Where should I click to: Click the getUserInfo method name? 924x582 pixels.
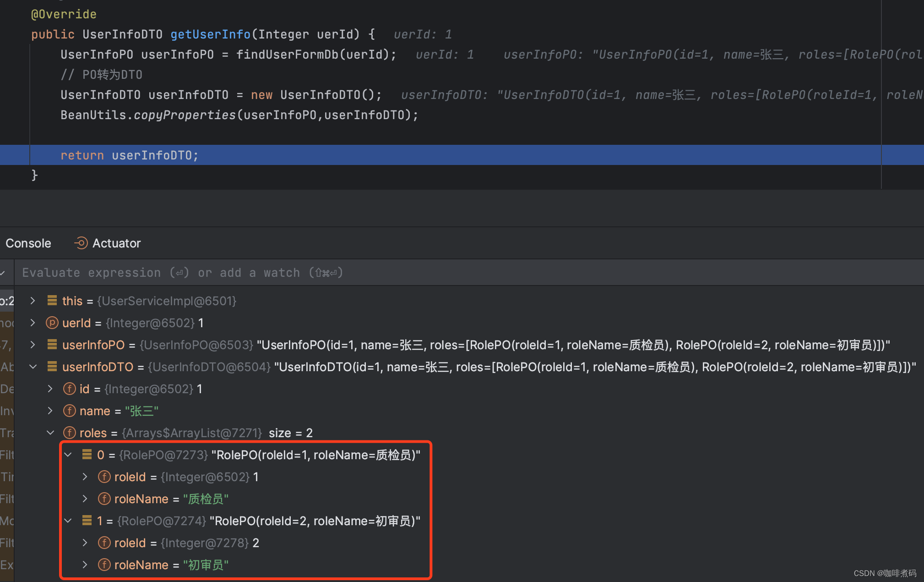point(210,34)
